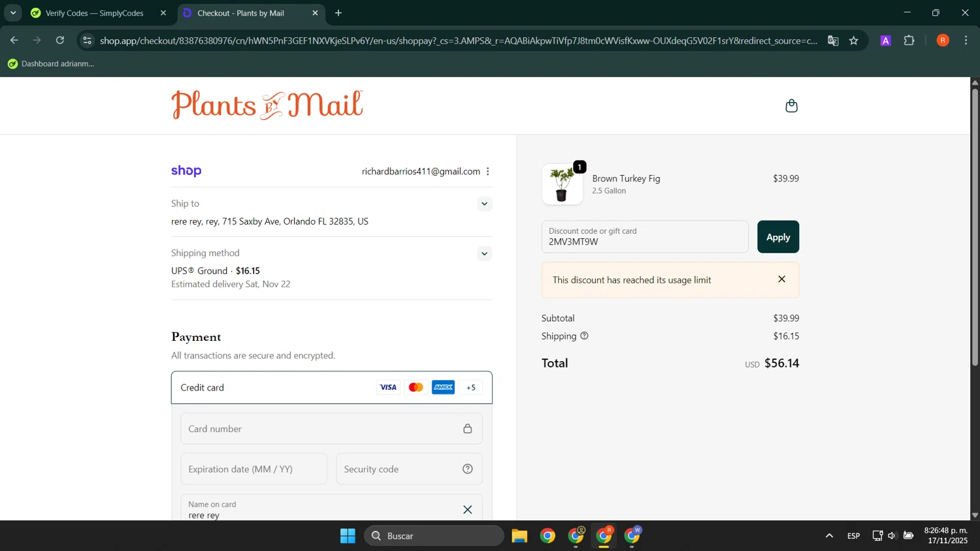Click the ESP language indicator
The width and height of the screenshot is (980, 551).
click(853, 536)
